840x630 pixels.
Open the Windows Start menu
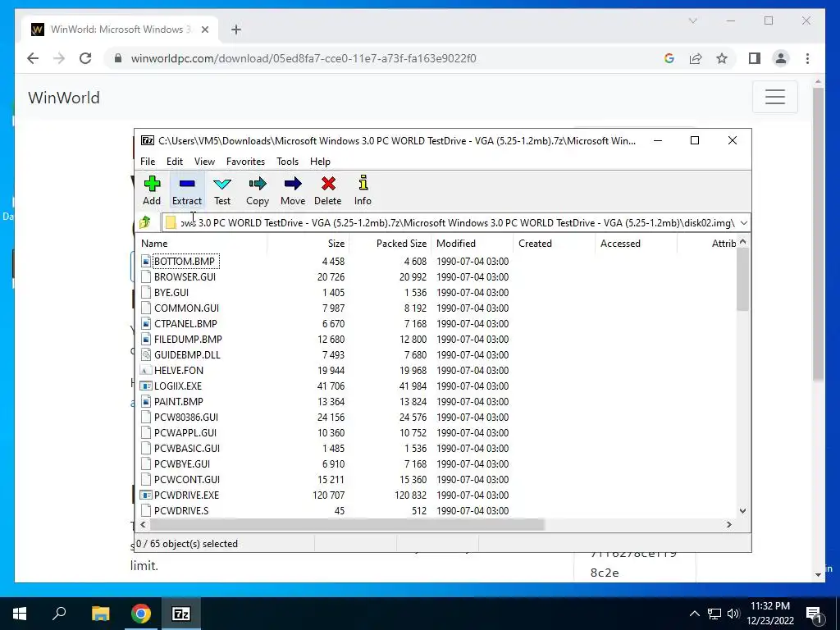[20, 614]
